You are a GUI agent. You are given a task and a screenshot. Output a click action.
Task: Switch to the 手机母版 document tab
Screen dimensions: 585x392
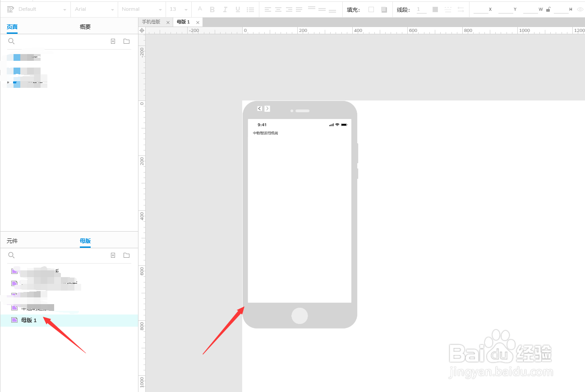click(x=151, y=22)
